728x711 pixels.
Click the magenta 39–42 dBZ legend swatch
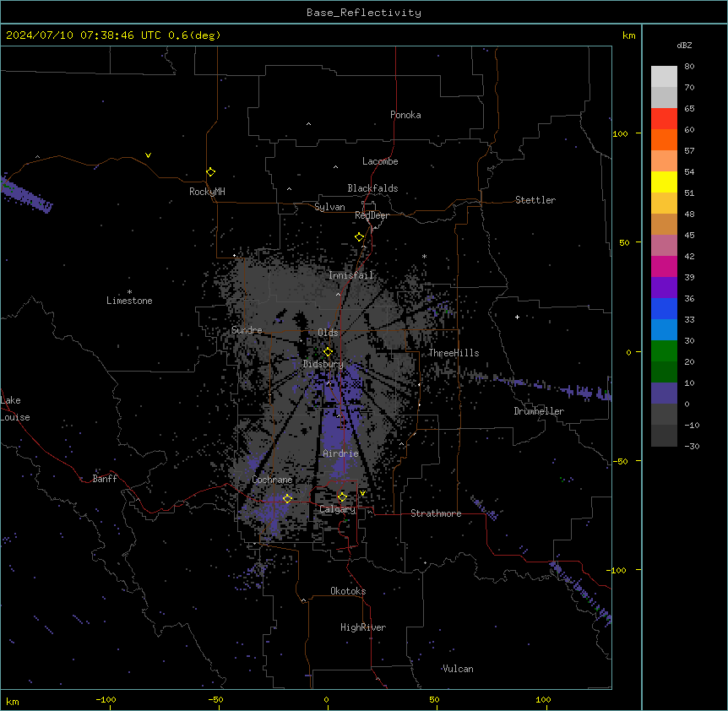(664, 266)
